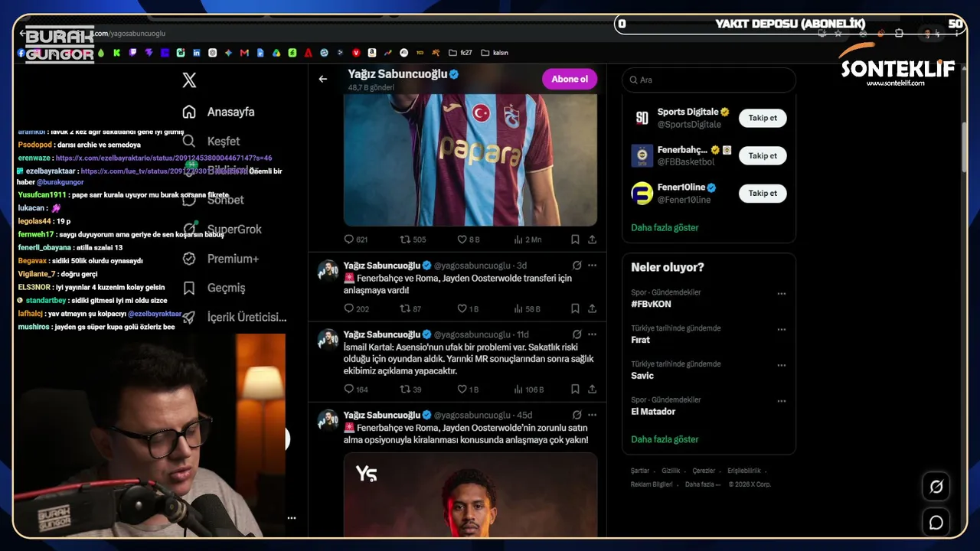This screenshot has height=551, width=980.
Task: Open the Savic trending topic
Action: [642, 376]
